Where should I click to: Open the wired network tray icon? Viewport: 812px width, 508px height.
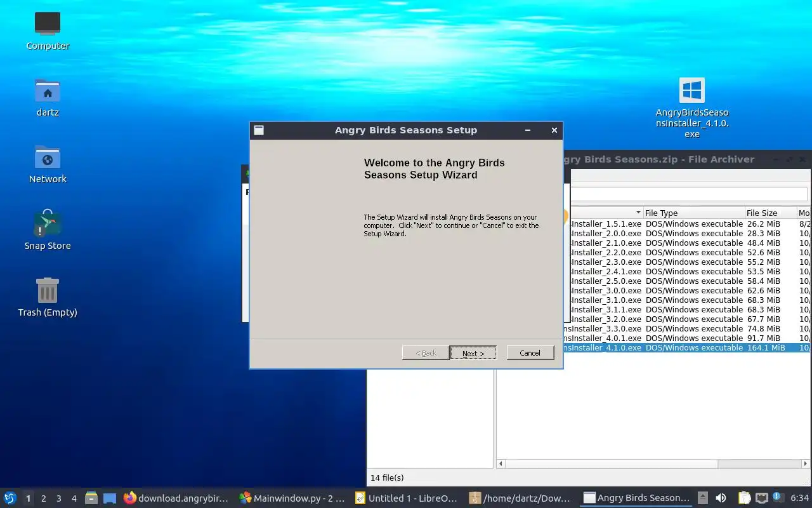pyautogui.click(x=762, y=498)
